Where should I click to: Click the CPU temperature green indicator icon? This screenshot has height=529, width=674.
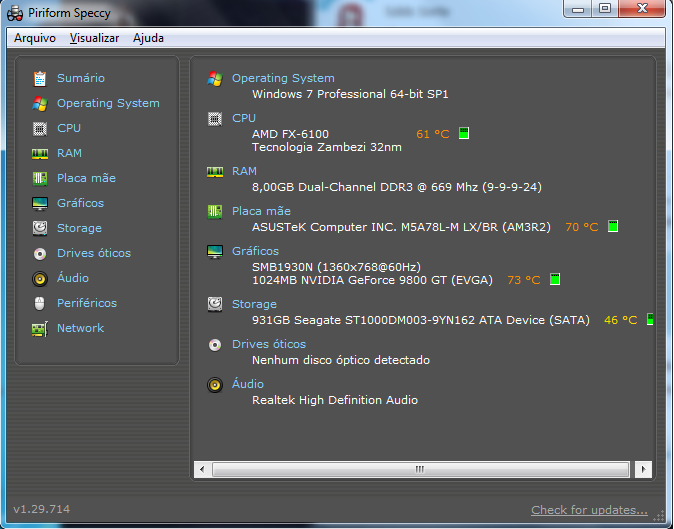pyautogui.click(x=464, y=133)
